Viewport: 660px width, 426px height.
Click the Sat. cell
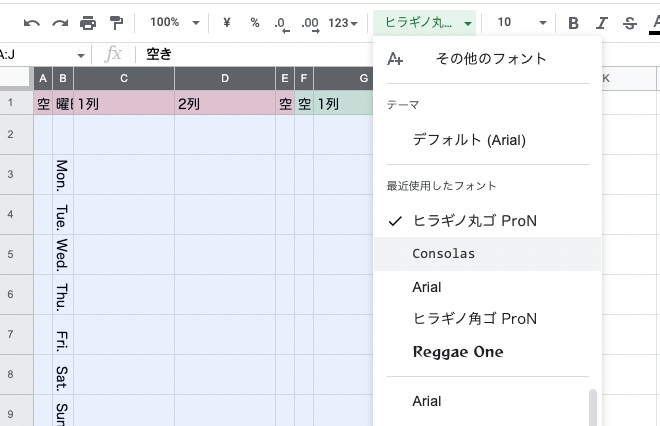pos(63,374)
